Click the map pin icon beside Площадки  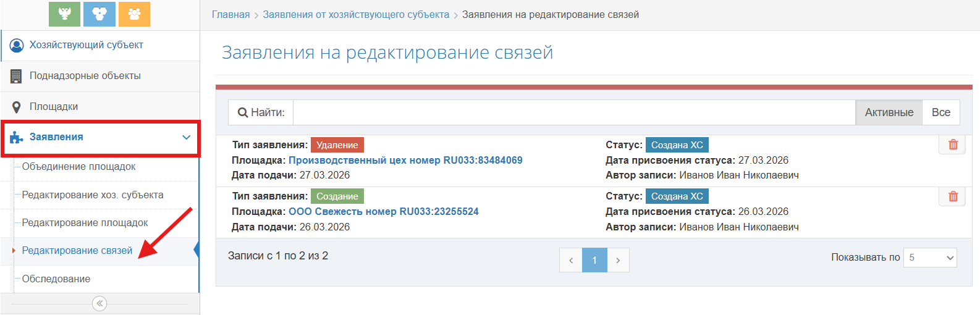[17, 107]
